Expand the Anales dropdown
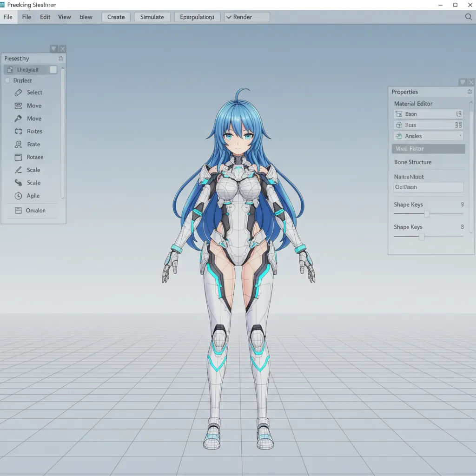The image size is (476, 476). [x=460, y=136]
